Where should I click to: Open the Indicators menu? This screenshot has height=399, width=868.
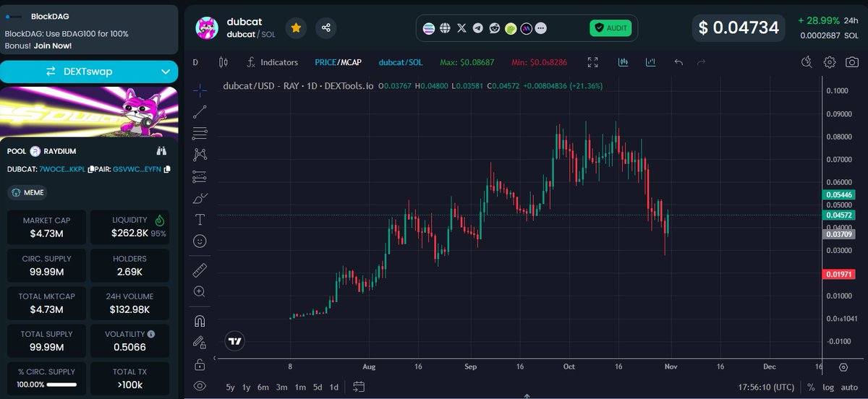(x=272, y=62)
